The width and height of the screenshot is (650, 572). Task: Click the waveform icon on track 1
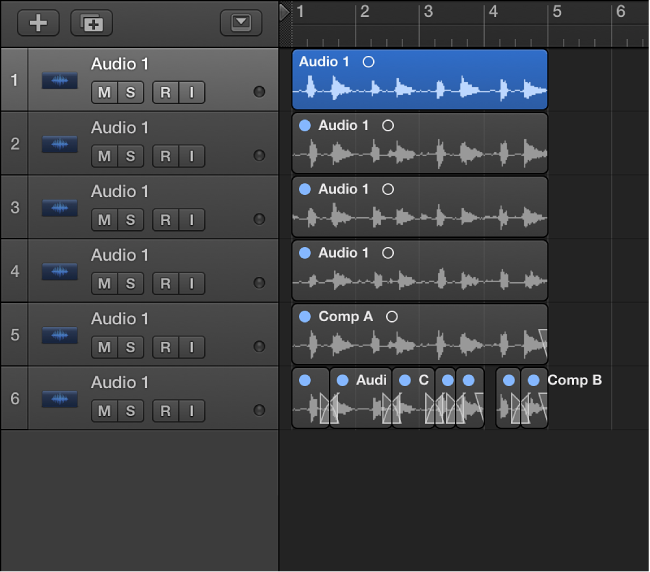pyautogui.click(x=59, y=80)
